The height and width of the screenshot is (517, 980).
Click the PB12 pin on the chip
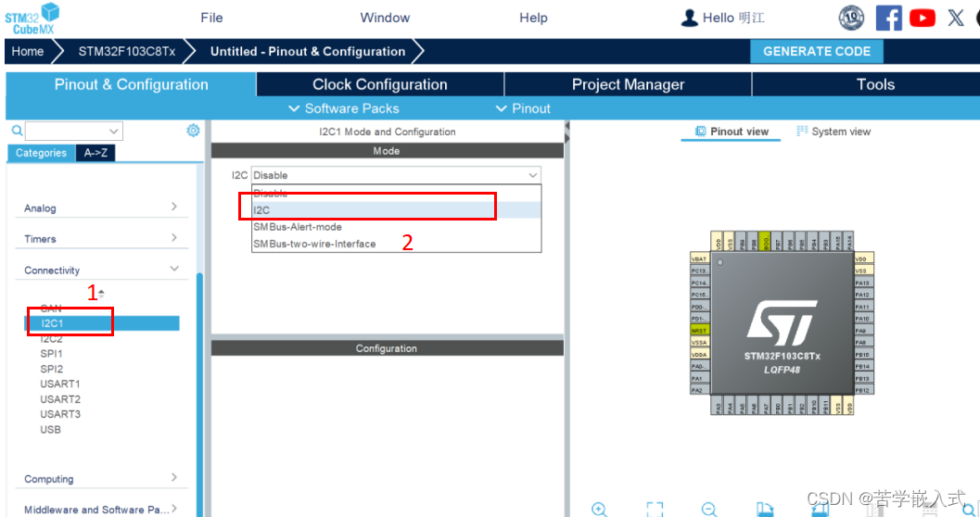coord(864,390)
